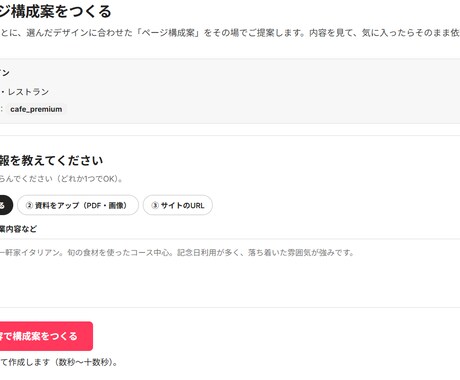Select the active black tab pill left of '資料をアップ'
The image size is (460, 380).
6,205
